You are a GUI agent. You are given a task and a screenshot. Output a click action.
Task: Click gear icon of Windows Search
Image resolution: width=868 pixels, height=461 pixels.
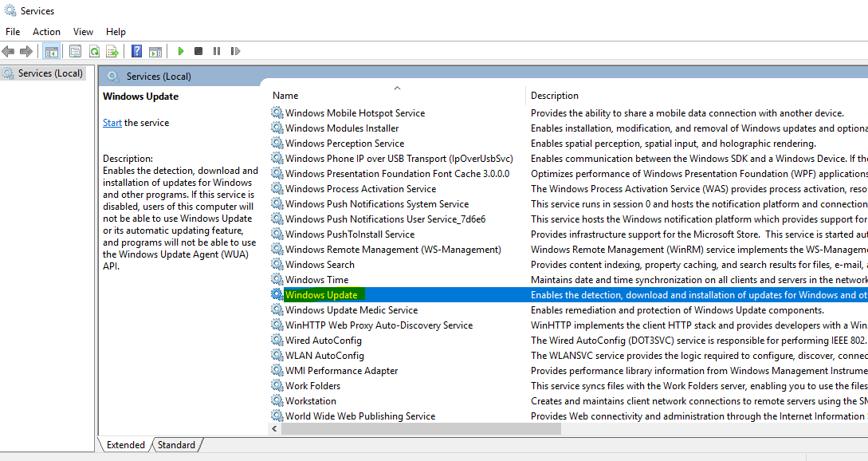point(277,264)
